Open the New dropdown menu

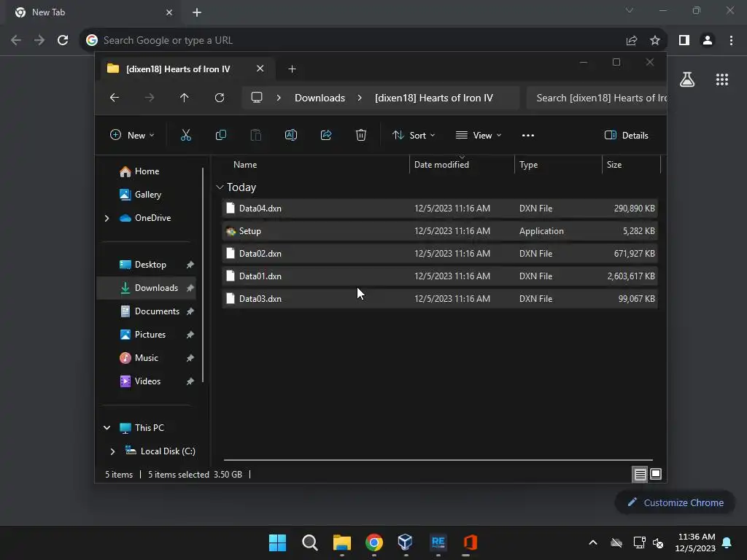click(x=132, y=135)
